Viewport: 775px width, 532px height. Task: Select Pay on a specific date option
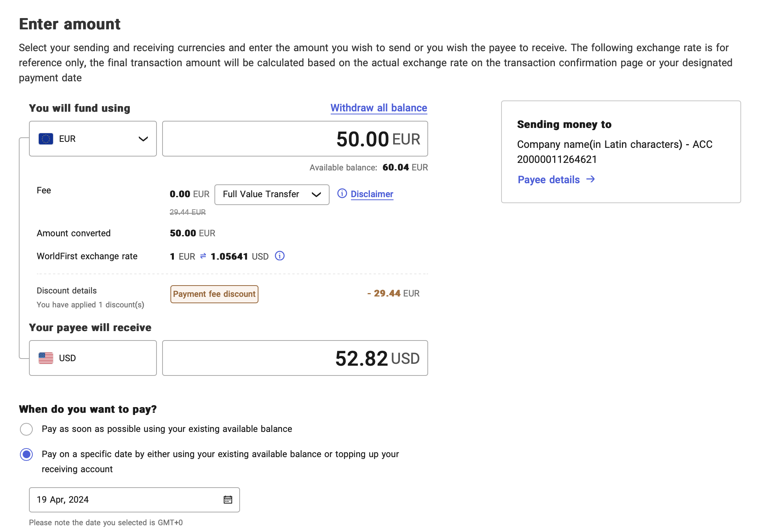pos(26,454)
